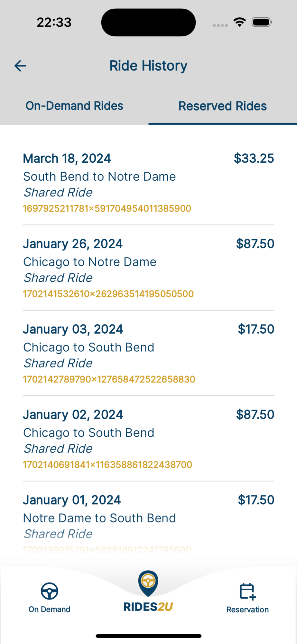
Task: Tap ride ID starting with 1697925211781
Action: pos(107,209)
